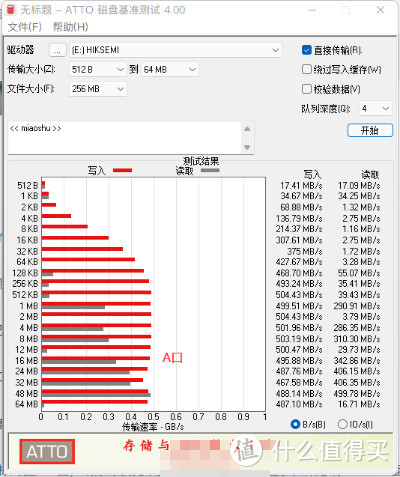This screenshot has width=400, height=477.
Task: Click the 499.78 MB/s read value
Action: [357, 394]
